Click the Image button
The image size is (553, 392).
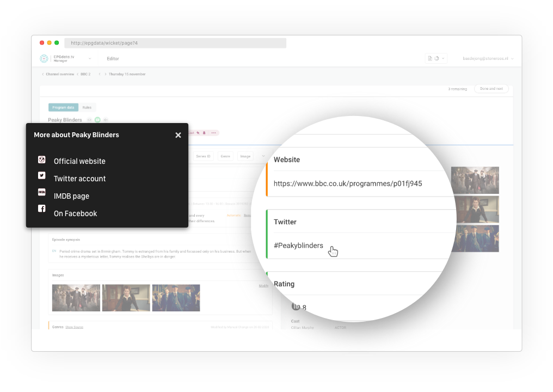(x=245, y=156)
